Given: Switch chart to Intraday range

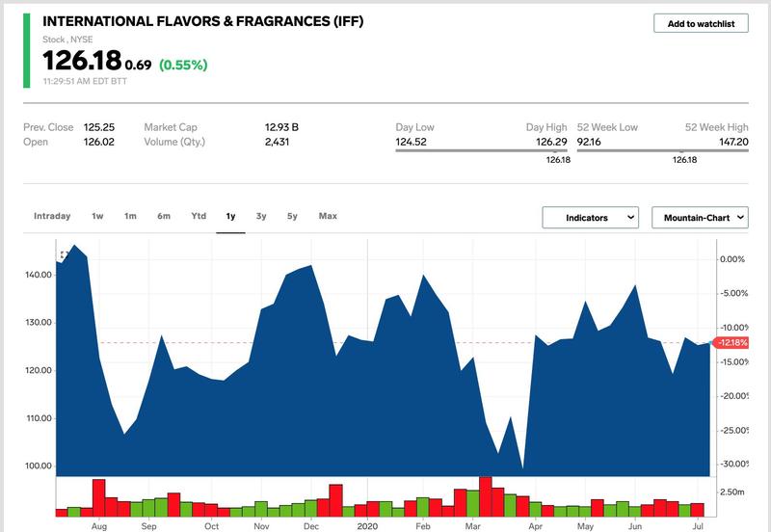Looking at the screenshot, I should point(52,216).
